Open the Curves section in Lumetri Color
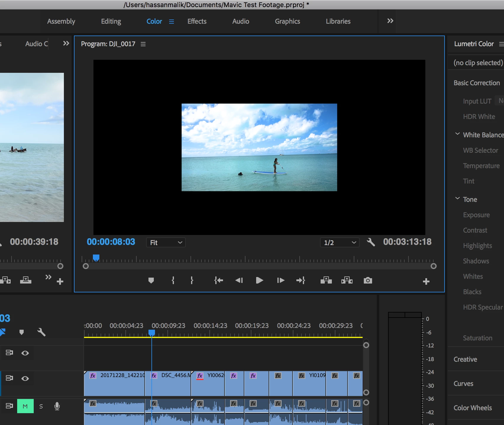 (x=463, y=384)
